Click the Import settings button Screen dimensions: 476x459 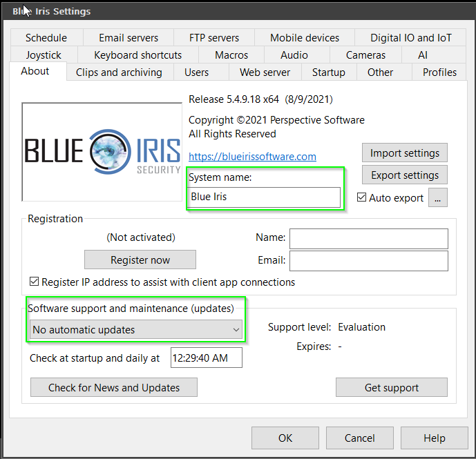(405, 153)
